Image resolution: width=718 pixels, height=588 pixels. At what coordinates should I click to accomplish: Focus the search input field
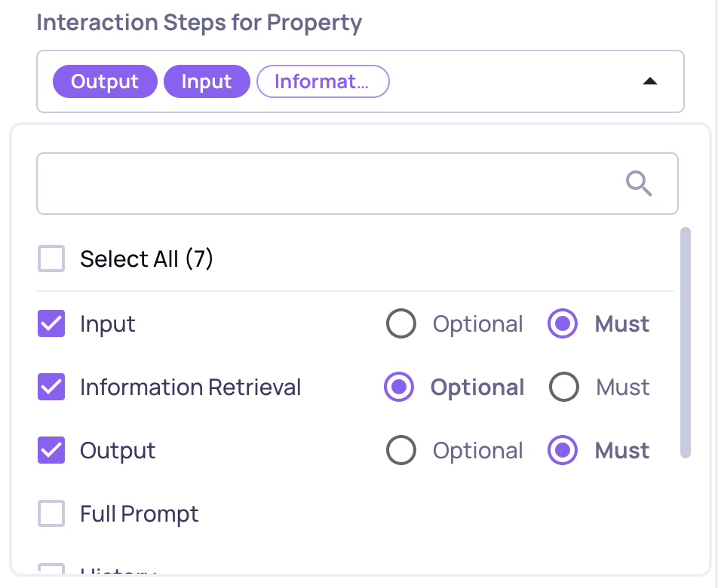click(324, 183)
